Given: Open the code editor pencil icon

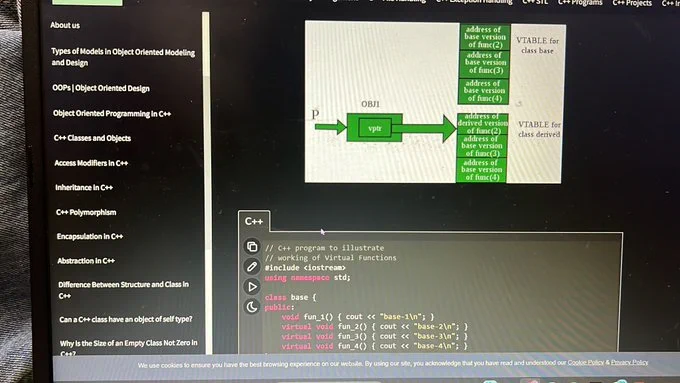Looking at the screenshot, I should point(252,266).
